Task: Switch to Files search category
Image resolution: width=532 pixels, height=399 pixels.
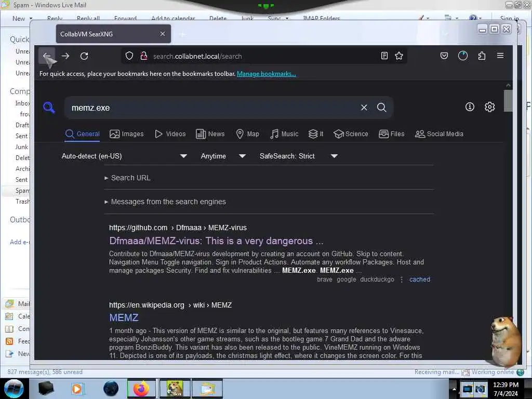Action: click(x=392, y=134)
